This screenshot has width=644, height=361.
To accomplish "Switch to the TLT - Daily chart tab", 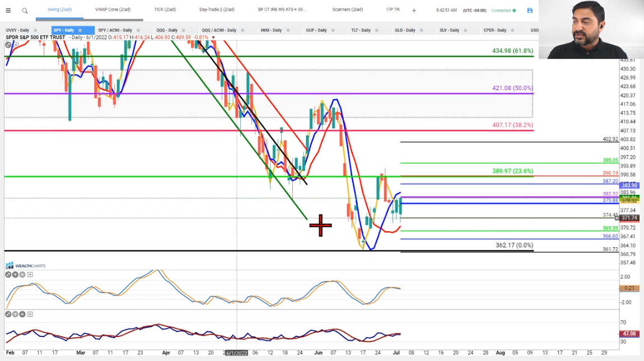I will coord(361,30).
